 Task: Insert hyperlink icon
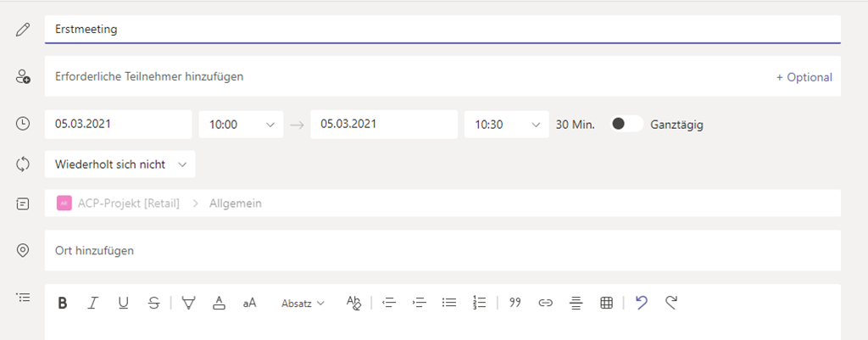coord(546,303)
